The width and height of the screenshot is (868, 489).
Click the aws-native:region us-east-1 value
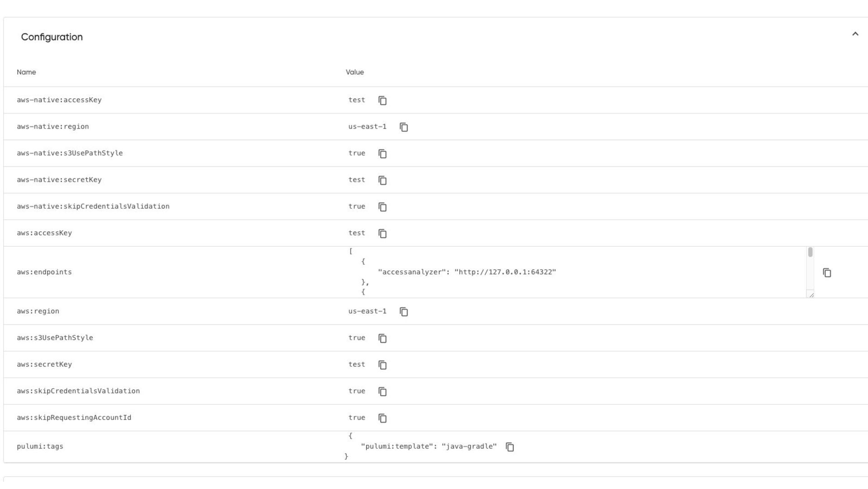[367, 127]
